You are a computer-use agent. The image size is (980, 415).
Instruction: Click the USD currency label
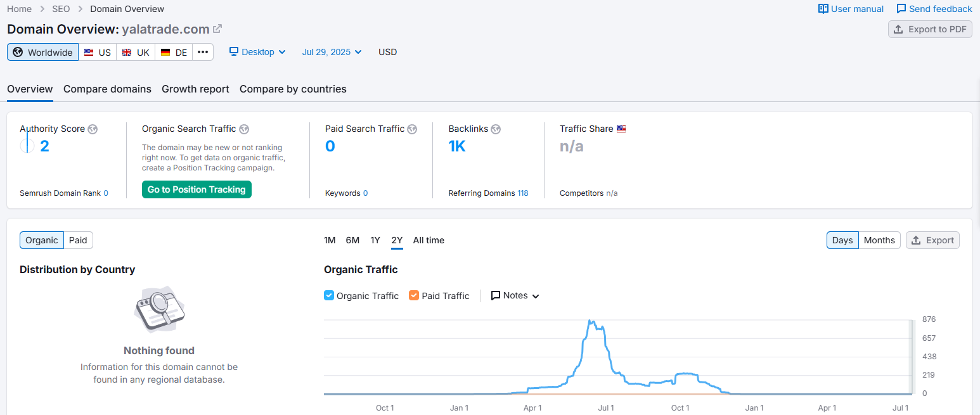pos(388,52)
